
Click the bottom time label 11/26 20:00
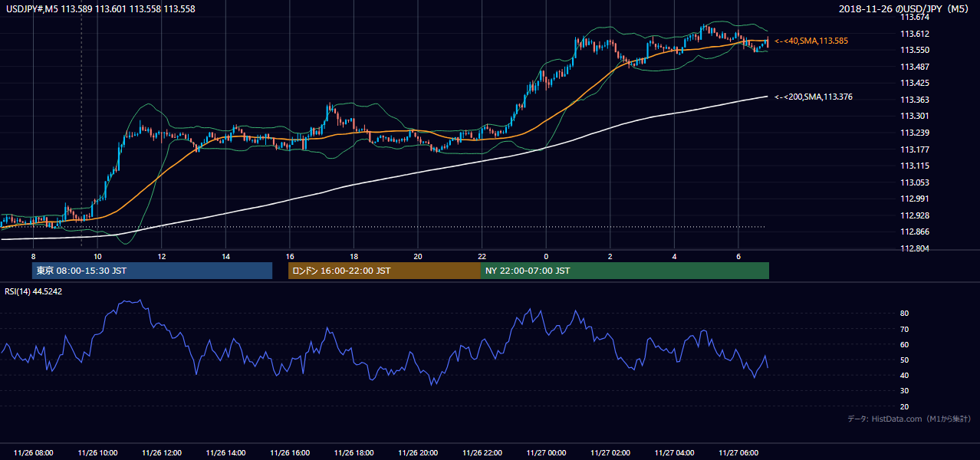pos(418,453)
